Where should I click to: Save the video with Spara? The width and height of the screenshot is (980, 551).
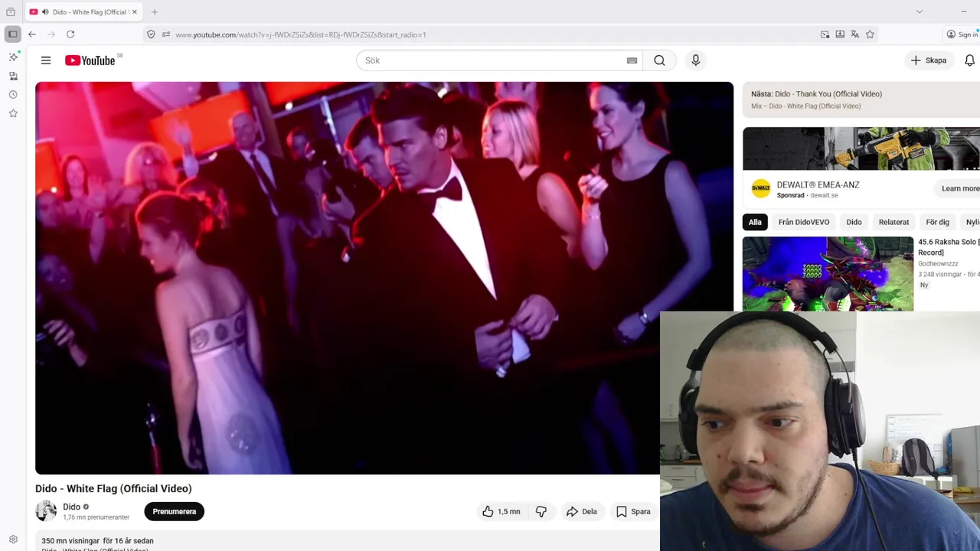point(633,511)
